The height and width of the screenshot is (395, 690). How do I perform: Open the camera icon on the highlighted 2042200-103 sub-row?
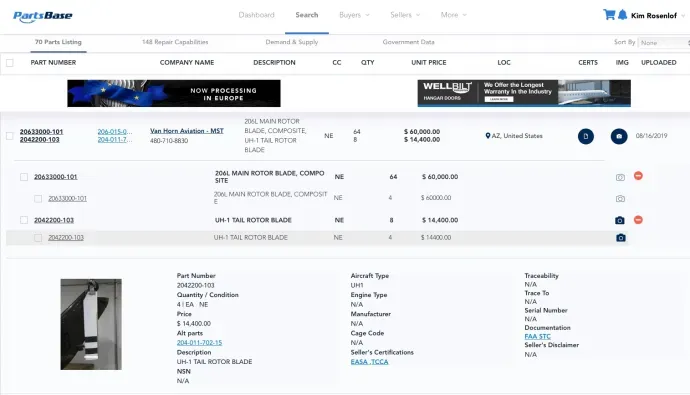[620, 238]
